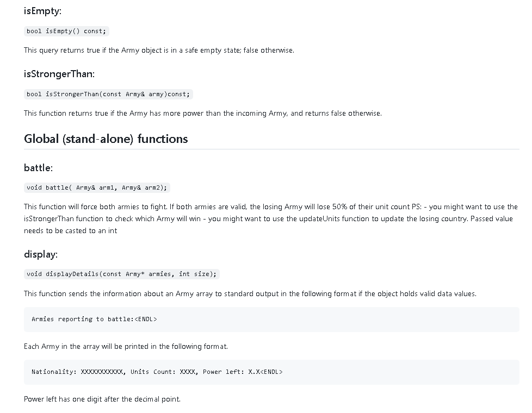Click the sentence about the incoming Army's power
The width and height of the screenshot is (532, 413).
(x=202, y=113)
